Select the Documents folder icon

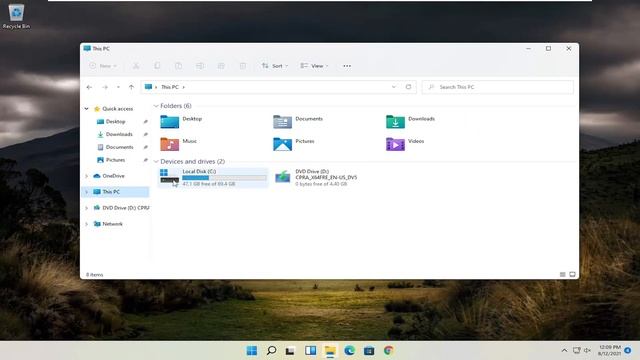pyautogui.click(x=282, y=122)
